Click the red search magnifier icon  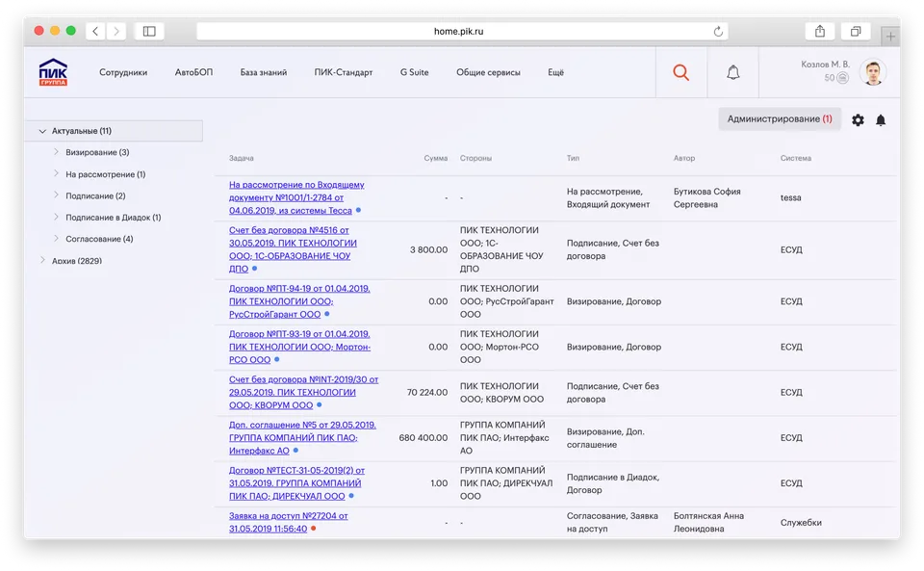point(680,72)
